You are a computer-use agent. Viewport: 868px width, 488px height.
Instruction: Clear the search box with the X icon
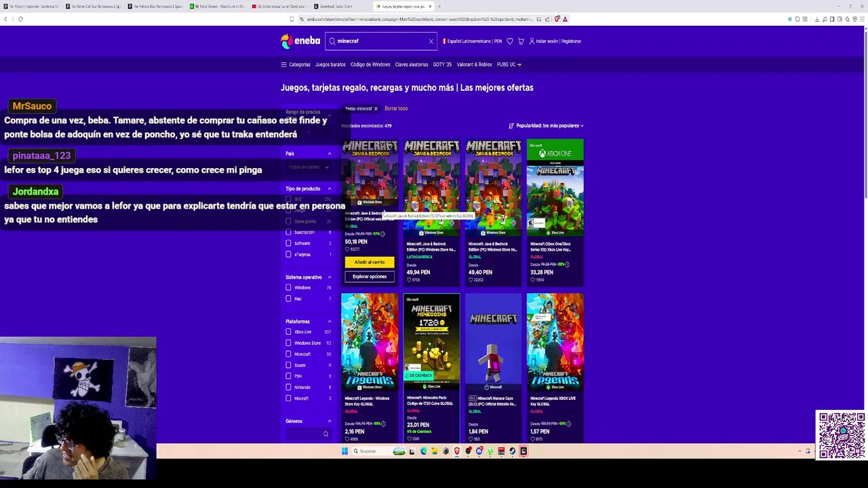(x=431, y=41)
